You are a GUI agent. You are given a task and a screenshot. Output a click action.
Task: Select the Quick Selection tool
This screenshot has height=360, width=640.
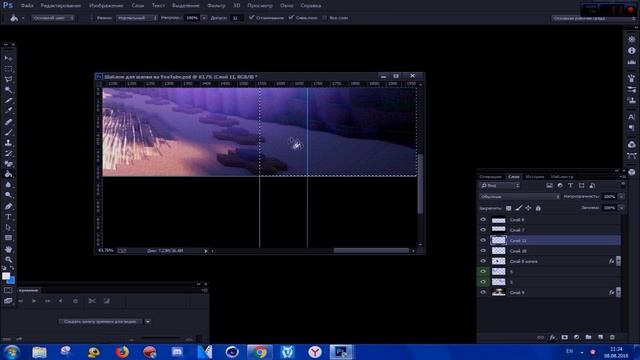(8, 90)
